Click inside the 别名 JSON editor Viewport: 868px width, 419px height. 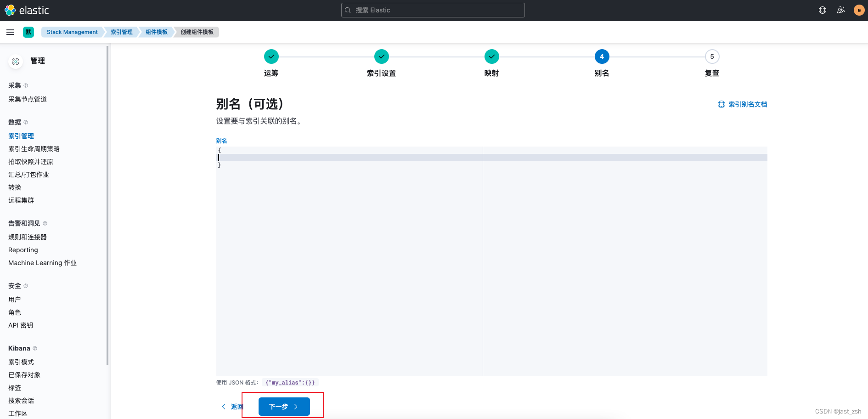pyautogui.click(x=492, y=261)
